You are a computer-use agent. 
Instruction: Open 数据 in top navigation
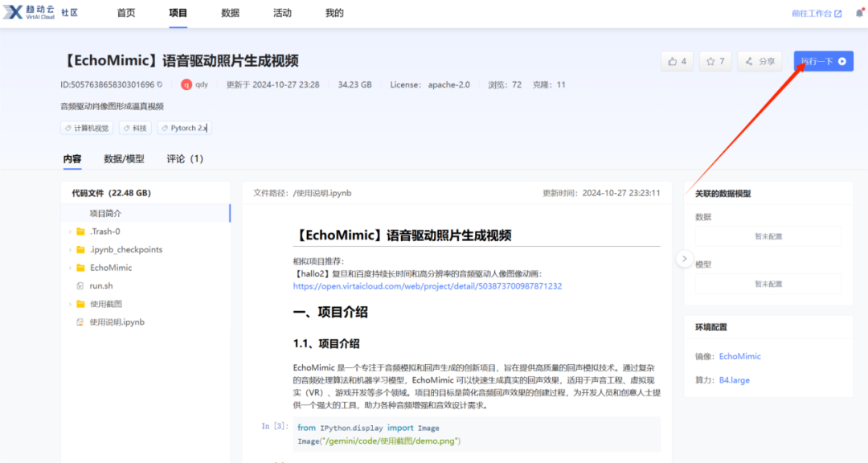[x=231, y=13]
